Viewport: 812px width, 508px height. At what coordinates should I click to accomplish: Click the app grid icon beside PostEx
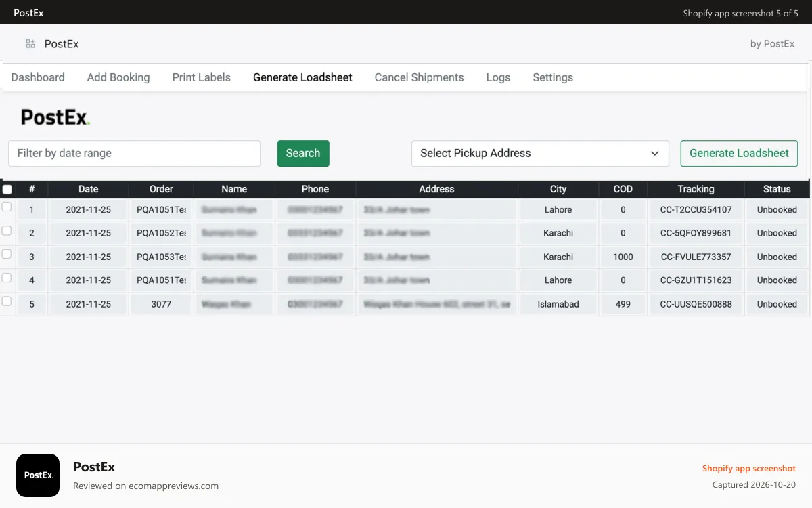click(30, 44)
